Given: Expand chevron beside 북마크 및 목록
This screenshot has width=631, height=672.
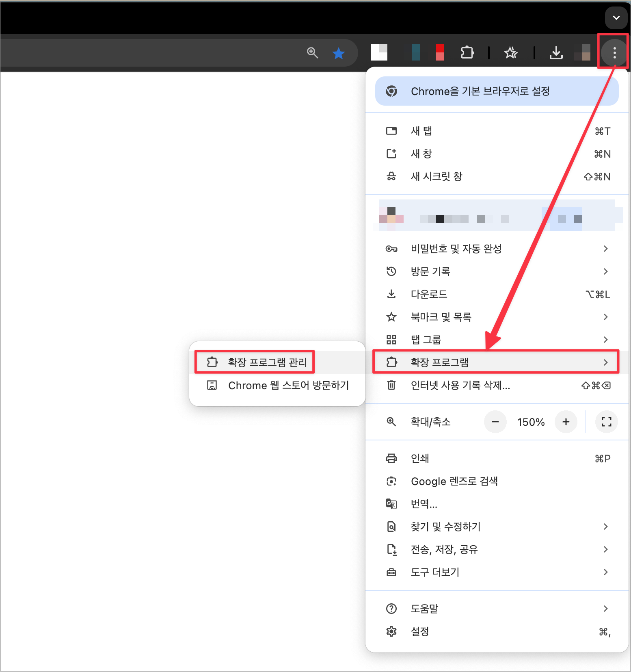Looking at the screenshot, I should pyautogui.click(x=605, y=317).
